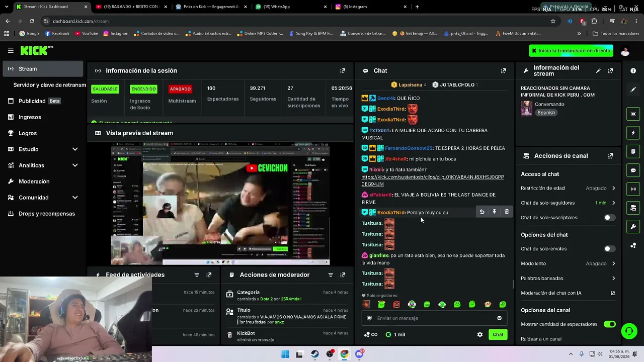Open the green headset support button
The image size is (644, 362).
629,331
